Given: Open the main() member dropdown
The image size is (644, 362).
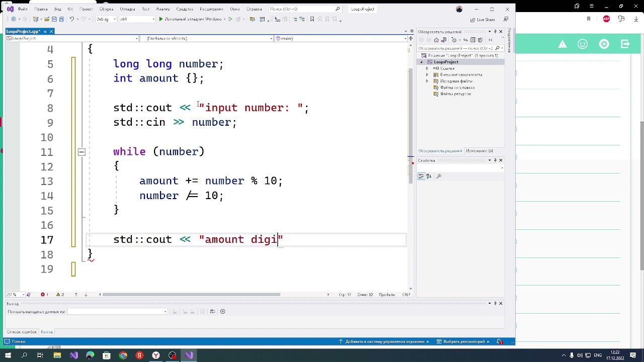Looking at the screenshot, I should pyautogui.click(x=339, y=38).
